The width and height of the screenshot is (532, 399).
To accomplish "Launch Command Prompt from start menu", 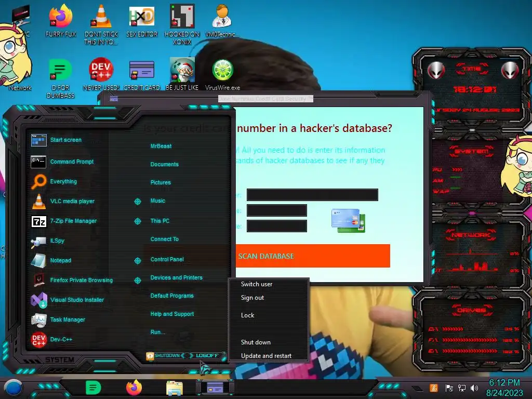I will [62, 162].
